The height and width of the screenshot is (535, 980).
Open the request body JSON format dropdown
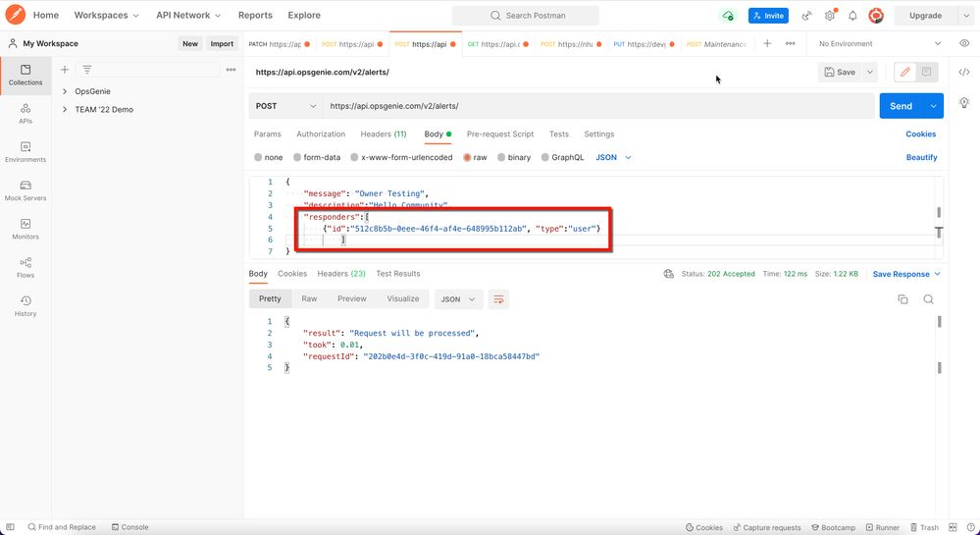click(x=613, y=158)
